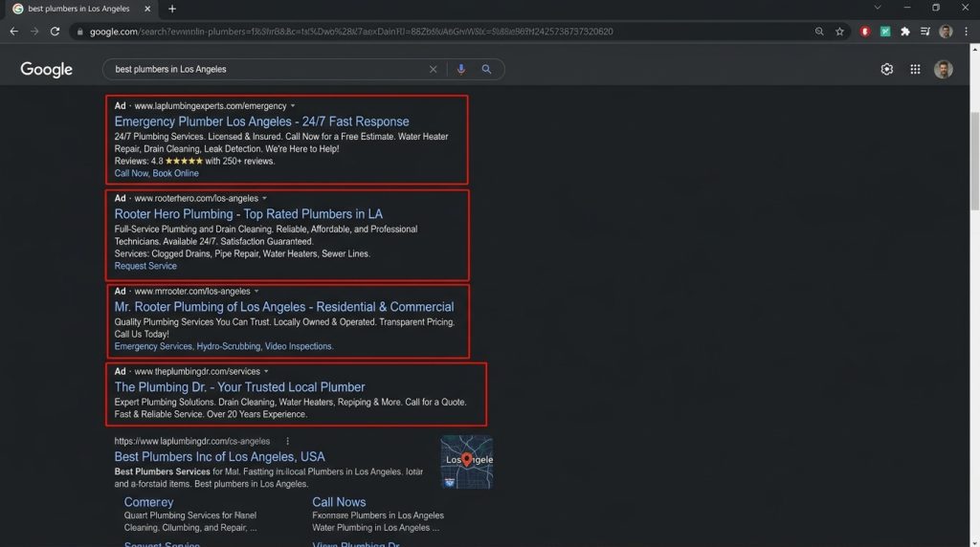Open Chrome profile avatar in toolbar
Image resolution: width=980 pixels, height=547 pixels.
point(946,32)
